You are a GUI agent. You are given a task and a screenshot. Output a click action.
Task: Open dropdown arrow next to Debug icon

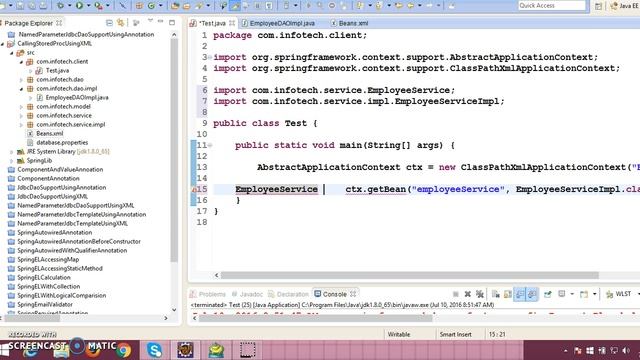(69, 6)
